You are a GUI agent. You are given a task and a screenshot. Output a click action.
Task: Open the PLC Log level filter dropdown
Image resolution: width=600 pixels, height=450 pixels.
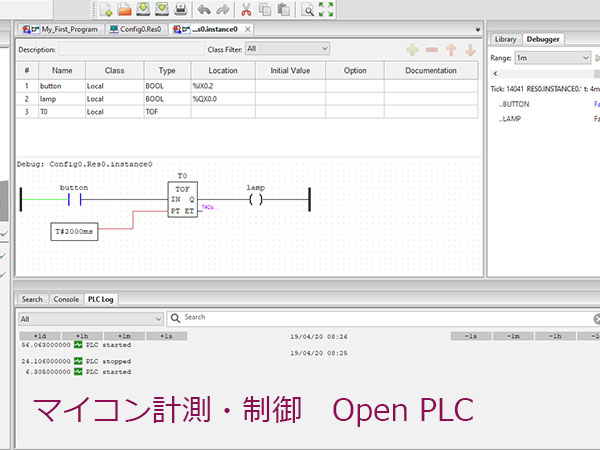(90, 317)
